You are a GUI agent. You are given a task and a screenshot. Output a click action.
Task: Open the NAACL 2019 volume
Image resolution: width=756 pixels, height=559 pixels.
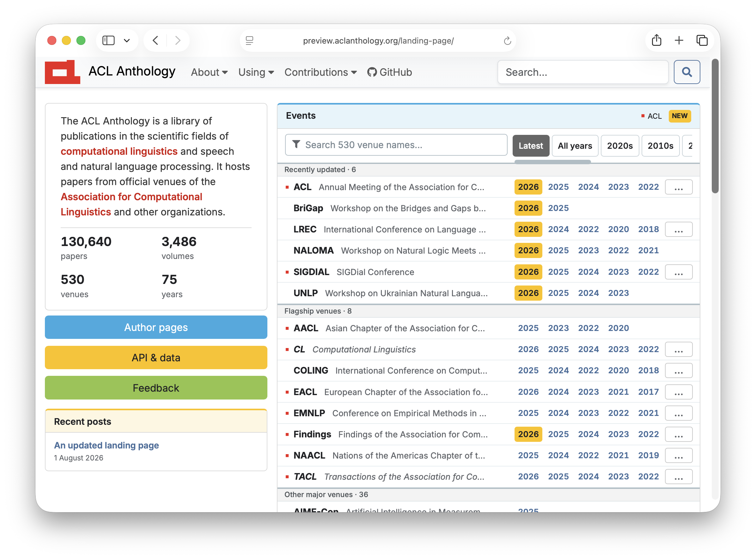(648, 455)
